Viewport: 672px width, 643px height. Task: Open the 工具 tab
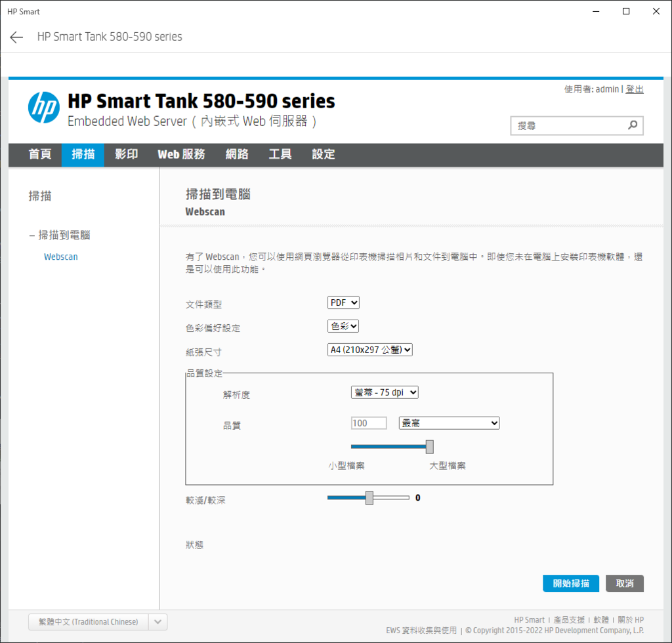(280, 154)
